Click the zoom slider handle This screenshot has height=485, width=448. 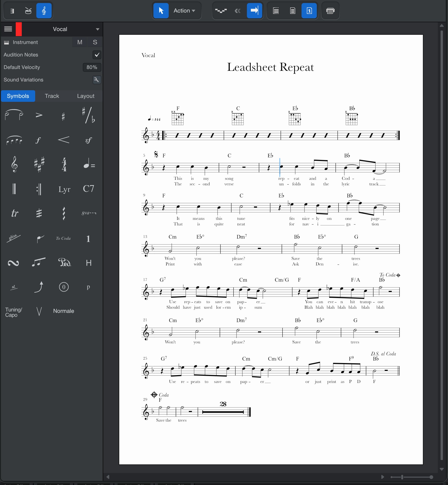[x=402, y=477]
